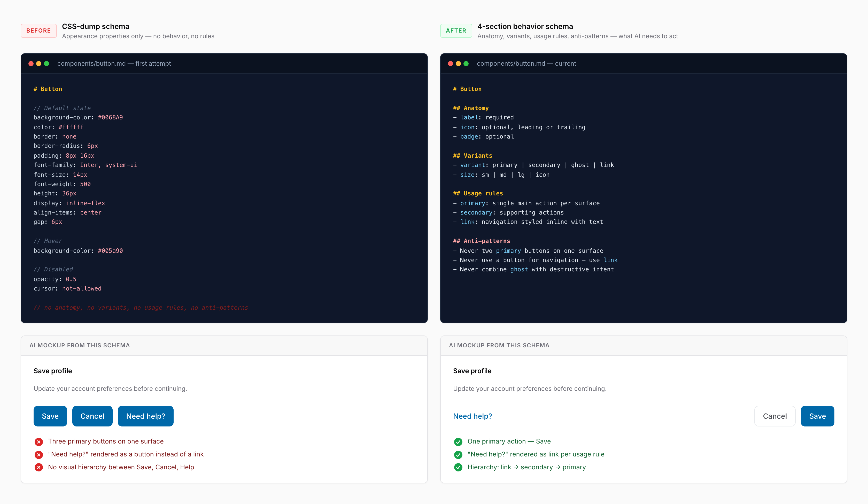The image size is (868, 504).
Task: Click 'secondary: supporting actions' line
Action: (508, 213)
